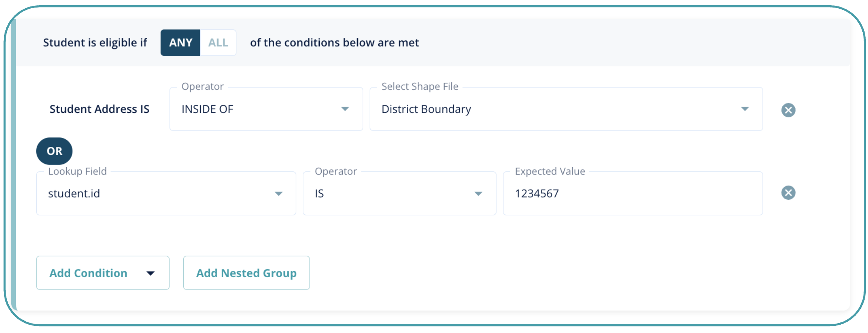Click Add Nested Group
The width and height of the screenshot is (868, 333).
246,273
